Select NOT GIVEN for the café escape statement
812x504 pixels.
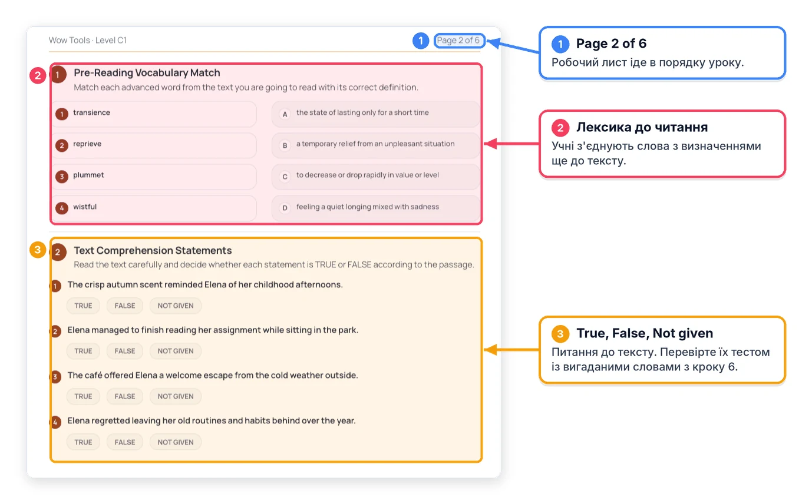(x=176, y=396)
